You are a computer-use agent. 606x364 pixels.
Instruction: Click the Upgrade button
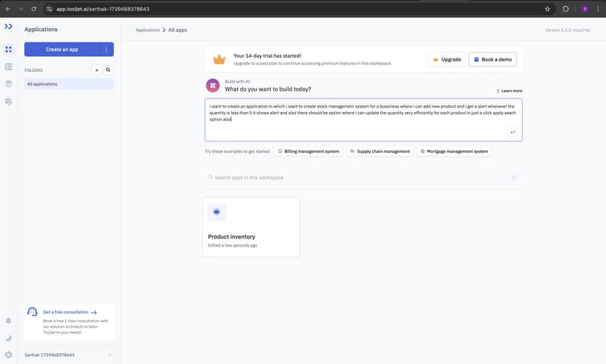[447, 60]
